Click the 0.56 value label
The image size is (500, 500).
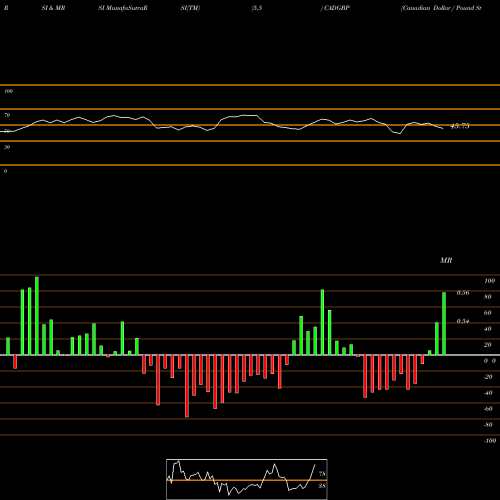tap(463, 293)
